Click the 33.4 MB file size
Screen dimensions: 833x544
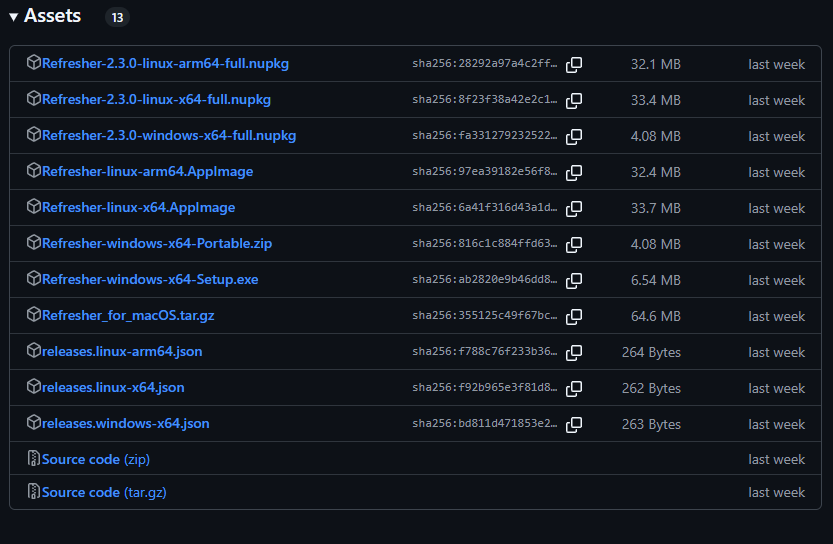tap(656, 100)
